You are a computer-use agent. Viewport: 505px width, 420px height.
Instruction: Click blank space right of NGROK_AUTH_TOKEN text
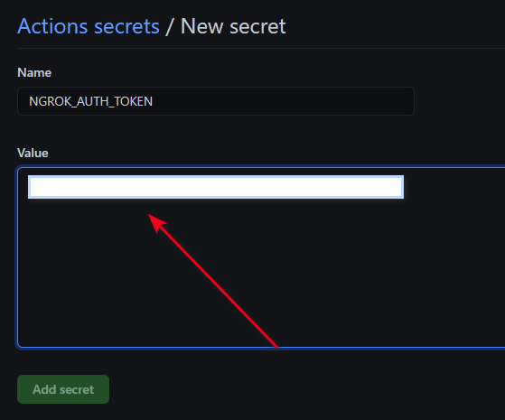tap(284, 101)
